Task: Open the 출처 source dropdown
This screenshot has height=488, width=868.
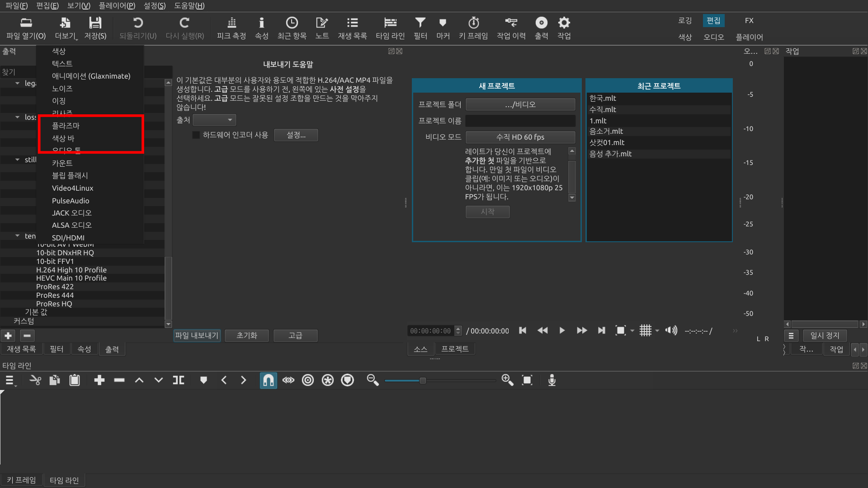Action: (214, 120)
